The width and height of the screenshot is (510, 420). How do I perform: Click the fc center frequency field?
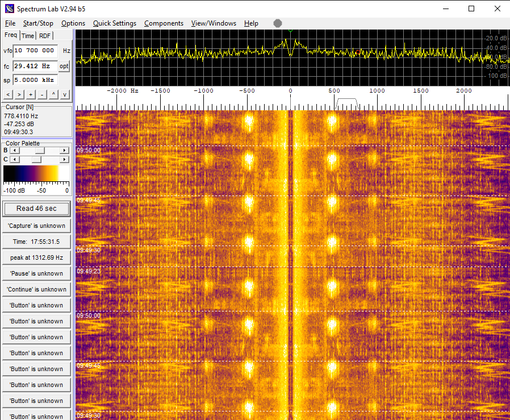pyautogui.click(x=35, y=66)
